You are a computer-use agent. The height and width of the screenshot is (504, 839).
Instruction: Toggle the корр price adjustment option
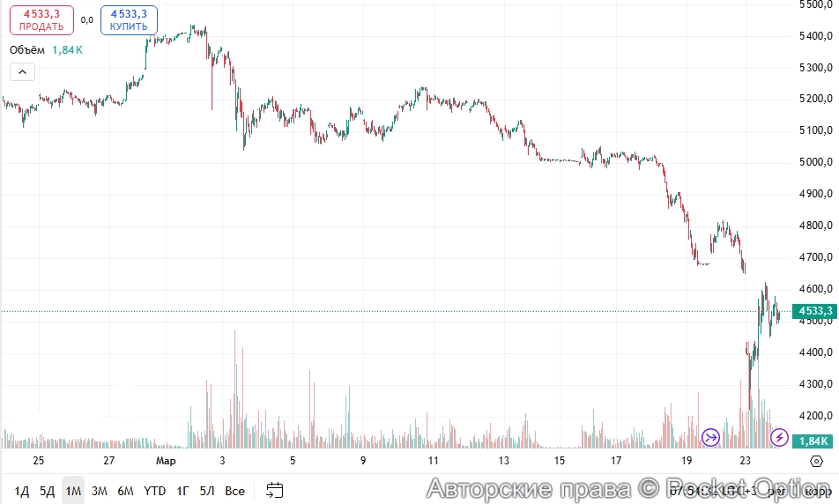click(818, 491)
